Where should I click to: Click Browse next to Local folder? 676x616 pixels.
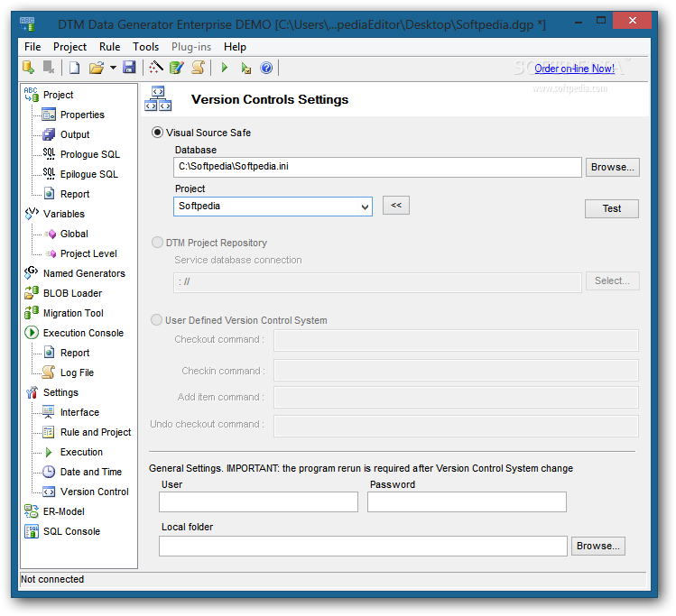coord(598,546)
